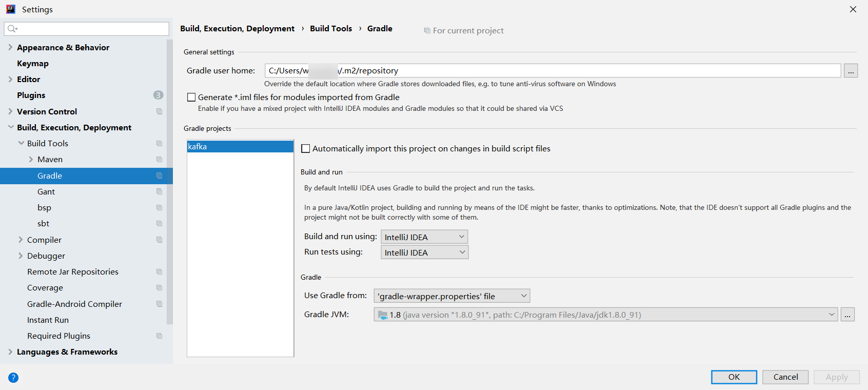Viewport: 868px width, 390px height.
Task: Open the Build and run using dropdown
Action: click(x=424, y=237)
